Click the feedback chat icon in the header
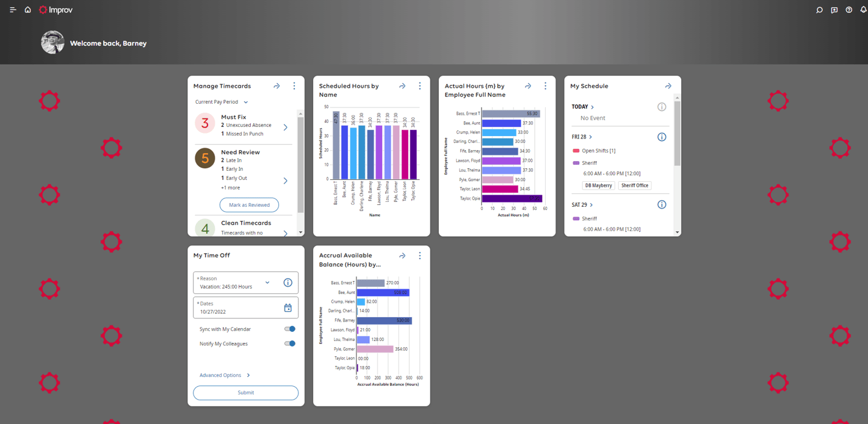The width and height of the screenshot is (868, 424). pyautogui.click(x=834, y=10)
